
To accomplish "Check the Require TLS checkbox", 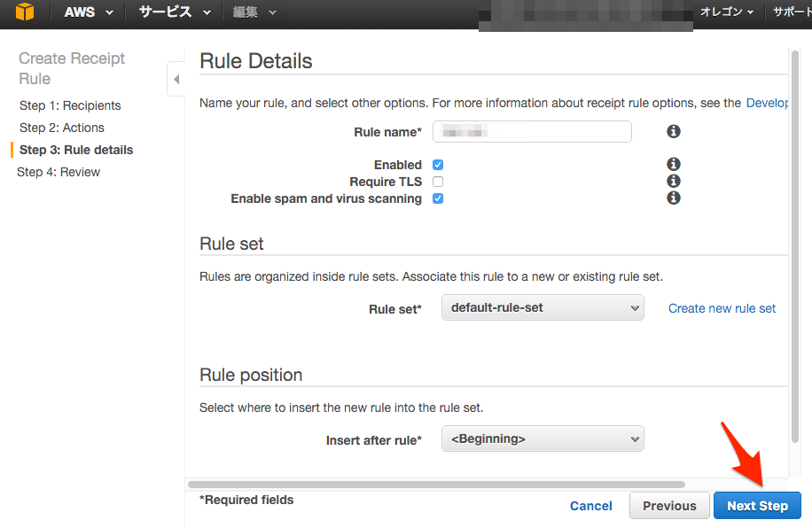I will tap(438, 182).
